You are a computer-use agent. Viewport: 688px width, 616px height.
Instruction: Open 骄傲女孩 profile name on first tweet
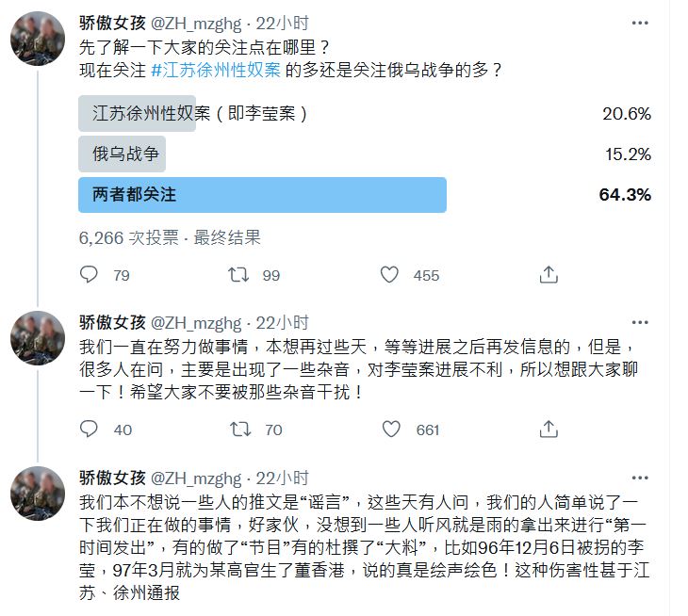[112, 24]
